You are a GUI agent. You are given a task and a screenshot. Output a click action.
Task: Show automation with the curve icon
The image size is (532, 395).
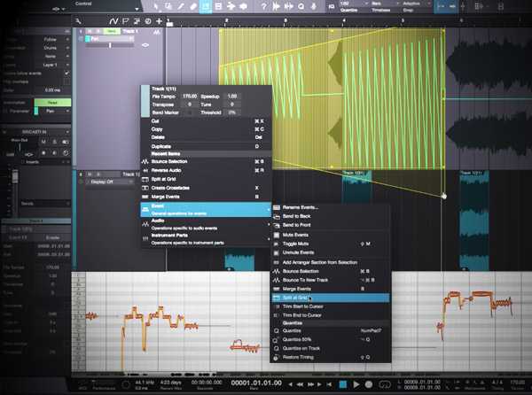click(x=113, y=21)
